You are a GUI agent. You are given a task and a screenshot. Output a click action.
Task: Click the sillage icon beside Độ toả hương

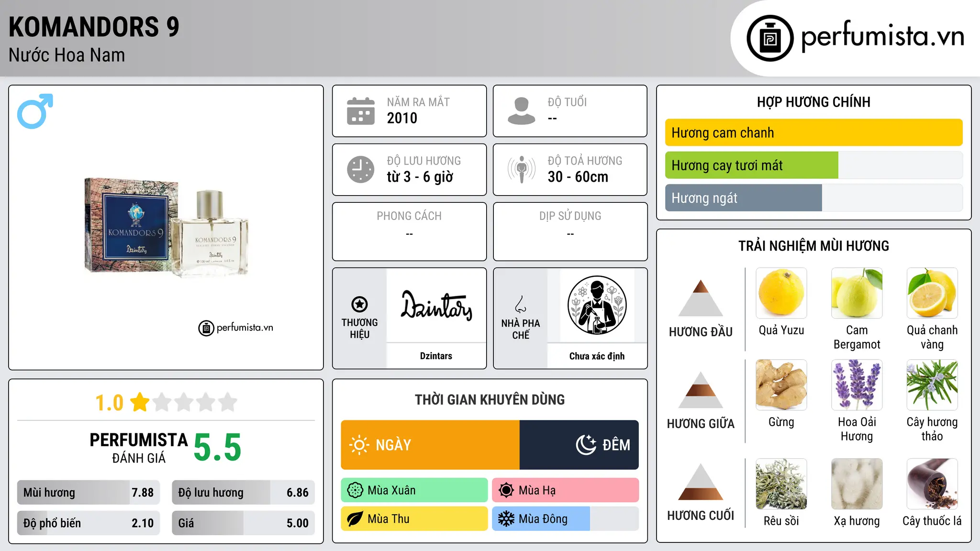(522, 169)
